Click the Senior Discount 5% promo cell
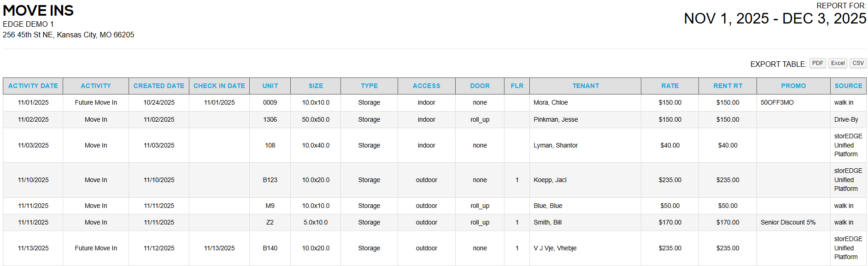Screen dimensions: 868x266 (788, 222)
